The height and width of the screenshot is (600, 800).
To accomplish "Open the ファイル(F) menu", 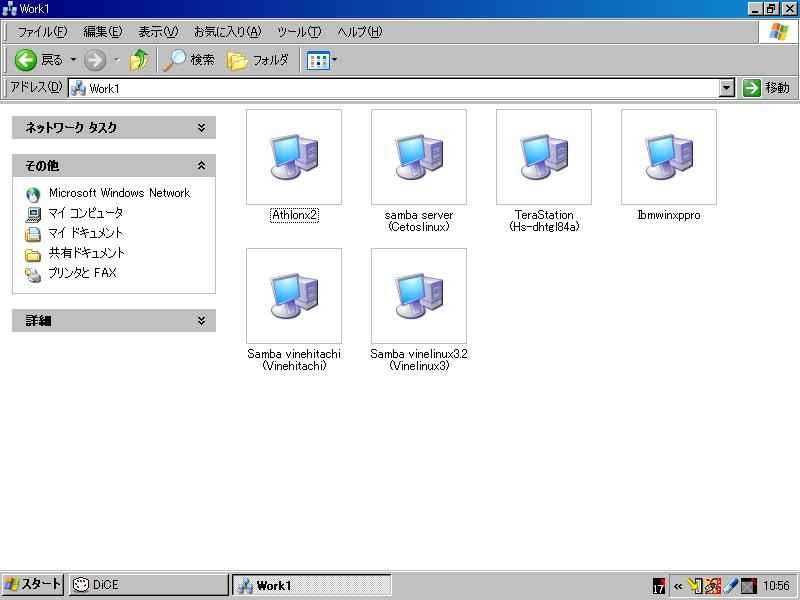I will 42,32.
